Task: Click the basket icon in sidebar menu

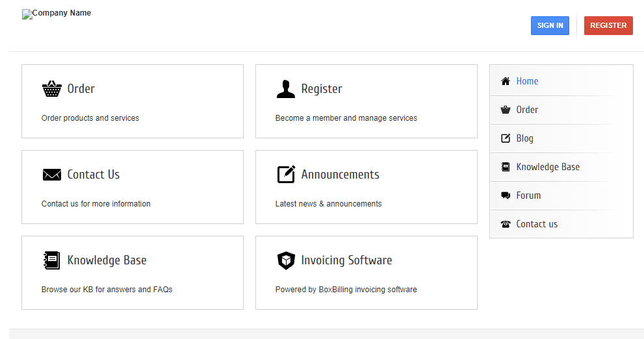Action: coord(506,110)
